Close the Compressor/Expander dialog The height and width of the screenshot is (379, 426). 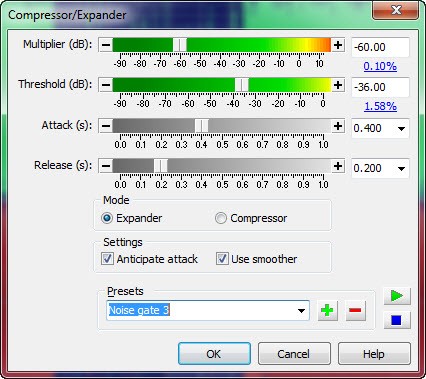coord(396,10)
